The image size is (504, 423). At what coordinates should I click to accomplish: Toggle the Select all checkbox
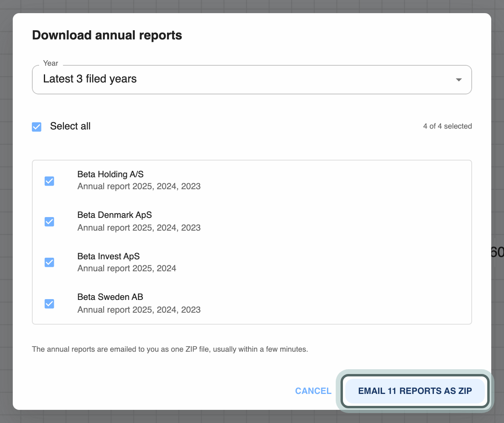tap(37, 127)
